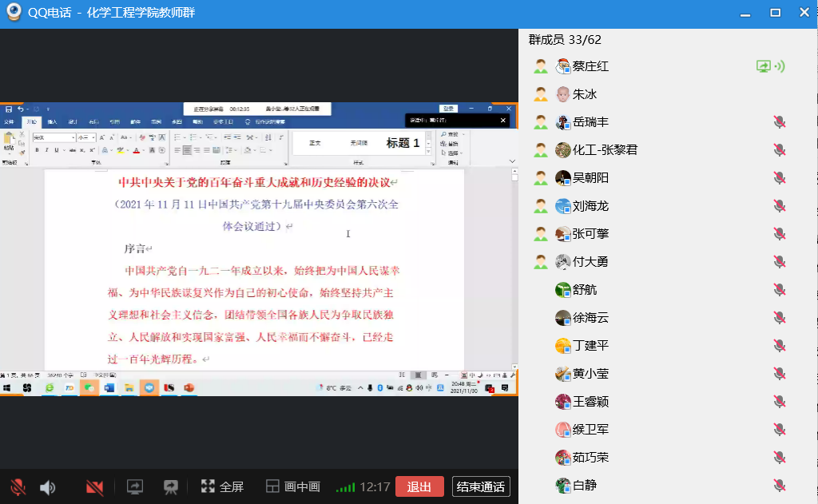
Task: Click the muted mic icon beside 岳瑞丰
Action: click(779, 122)
